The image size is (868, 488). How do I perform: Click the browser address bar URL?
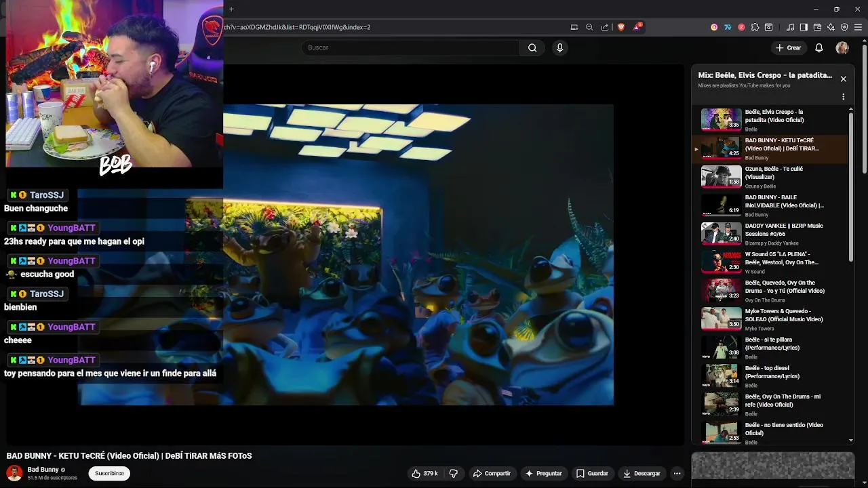tap(298, 27)
